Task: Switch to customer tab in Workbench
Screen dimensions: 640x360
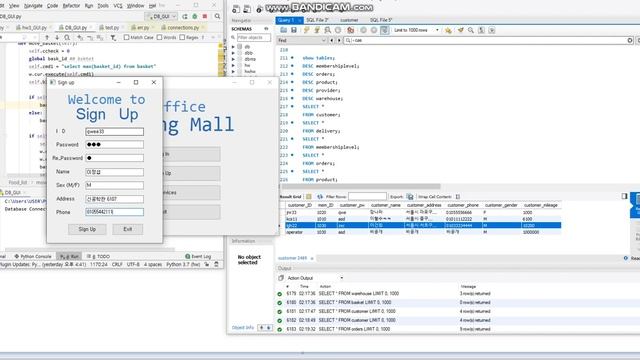Action: 349,20
